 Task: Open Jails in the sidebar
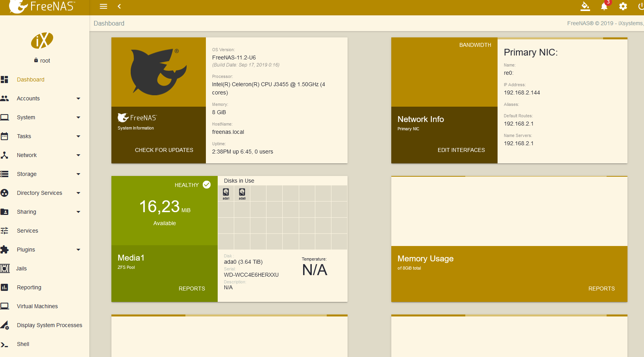(21, 268)
